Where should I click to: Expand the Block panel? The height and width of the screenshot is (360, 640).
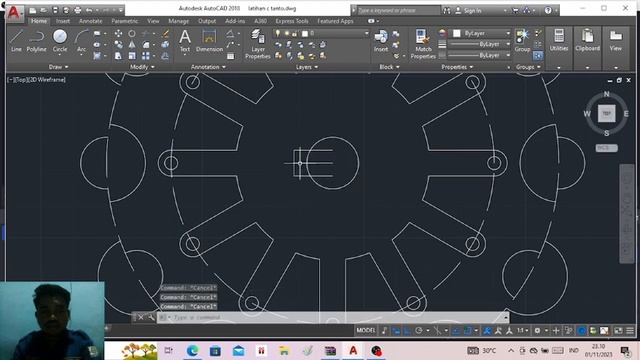click(x=389, y=67)
